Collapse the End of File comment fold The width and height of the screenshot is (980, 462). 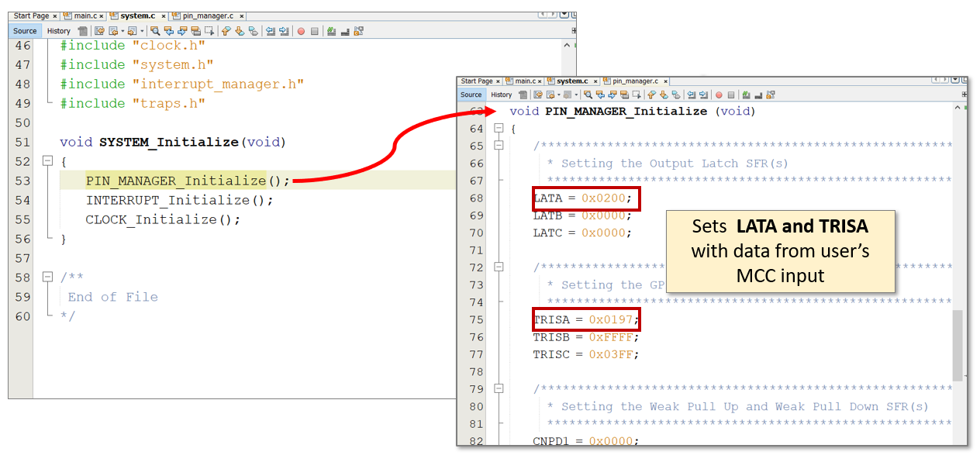(x=47, y=278)
